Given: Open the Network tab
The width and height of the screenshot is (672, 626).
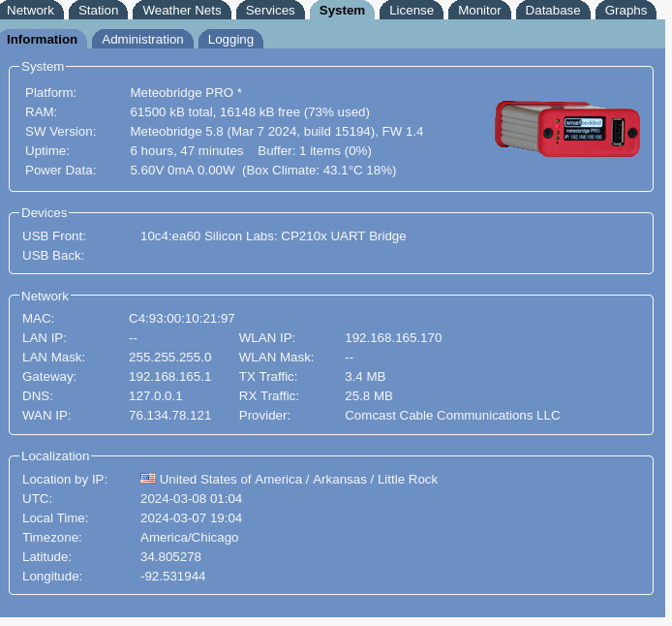Looking at the screenshot, I should point(30,10).
